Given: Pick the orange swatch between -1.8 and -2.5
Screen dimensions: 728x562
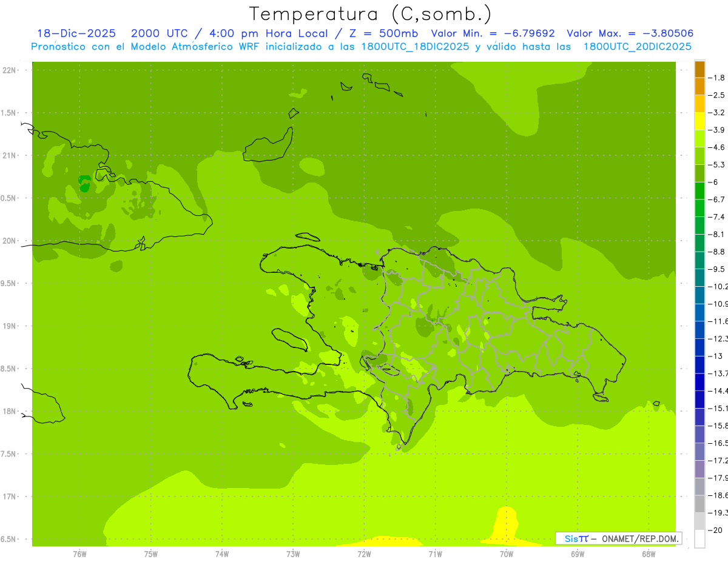Looking at the screenshot, I should click(699, 86).
